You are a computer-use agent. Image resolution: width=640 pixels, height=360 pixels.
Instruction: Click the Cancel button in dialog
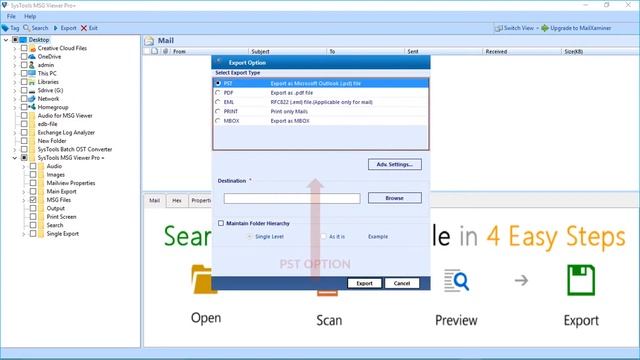(x=402, y=283)
